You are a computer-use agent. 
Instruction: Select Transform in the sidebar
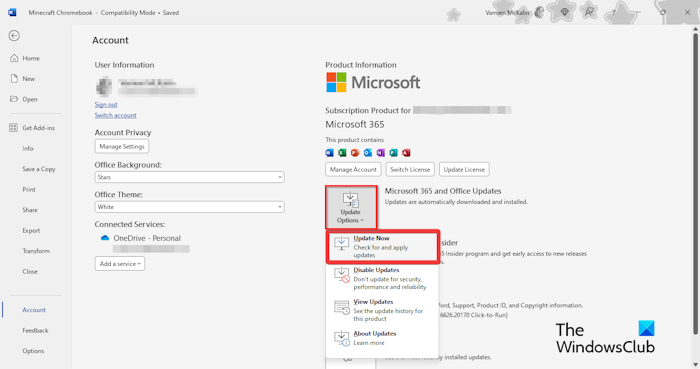pos(36,251)
